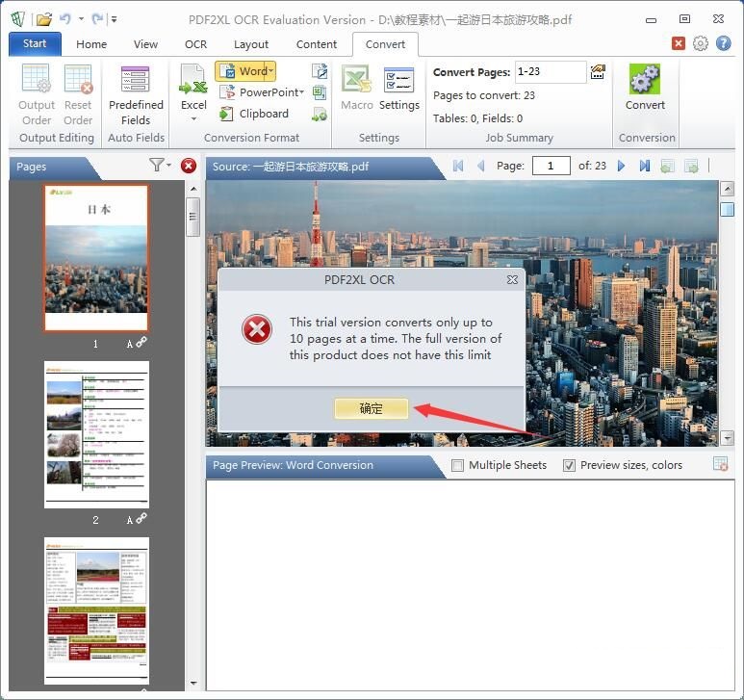This screenshot has width=744, height=700.
Task: Click the source view scroll up arrow
Action: coord(727,189)
